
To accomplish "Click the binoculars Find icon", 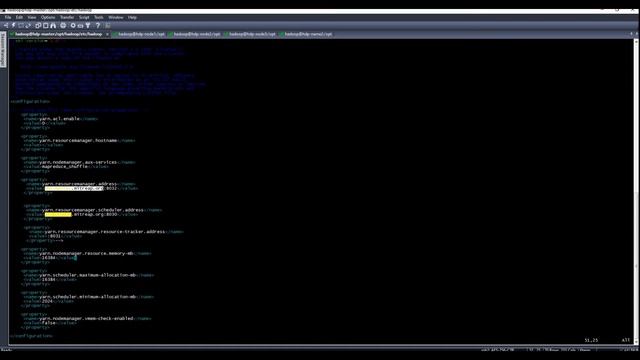I will tap(53, 25).
